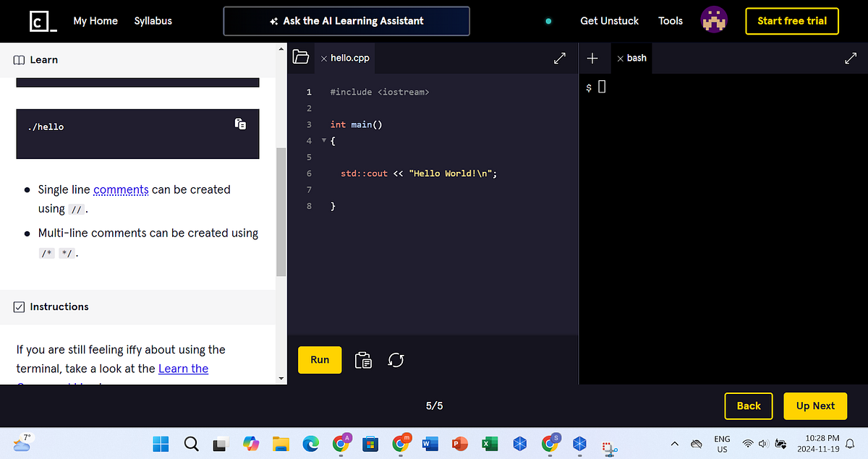868x459 pixels.
Task: Open File Explorer from the taskbar
Action: click(x=281, y=443)
